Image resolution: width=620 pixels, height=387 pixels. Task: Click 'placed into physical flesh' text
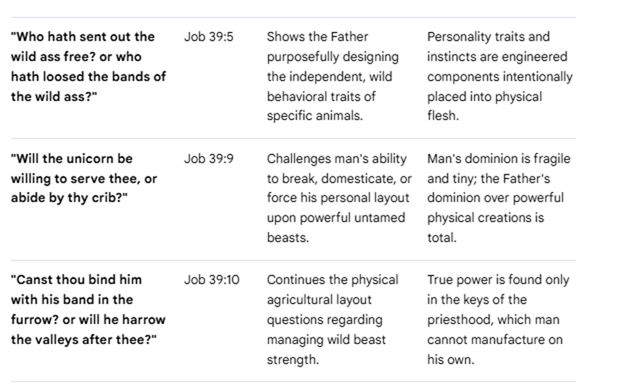tap(484, 106)
